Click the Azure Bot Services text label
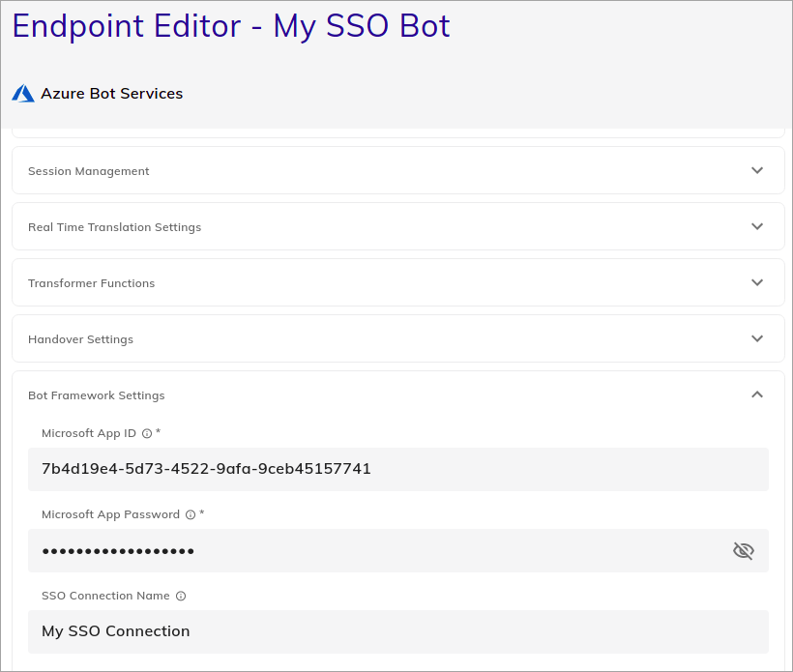 (112, 94)
